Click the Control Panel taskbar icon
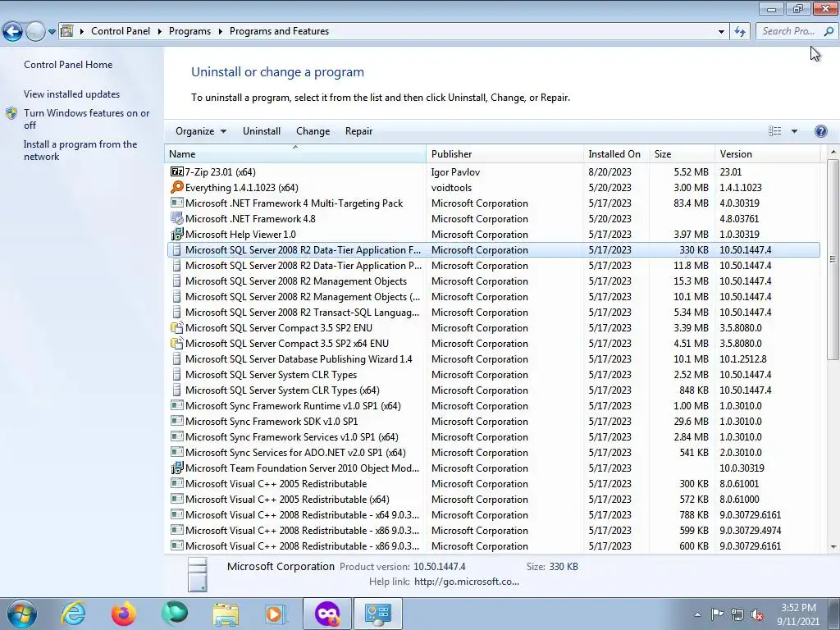This screenshot has height=630, width=840. tap(377, 614)
